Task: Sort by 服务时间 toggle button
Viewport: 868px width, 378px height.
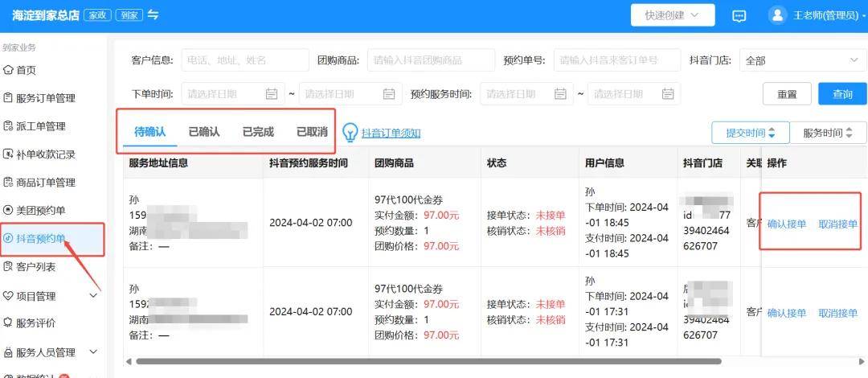Action: click(828, 133)
